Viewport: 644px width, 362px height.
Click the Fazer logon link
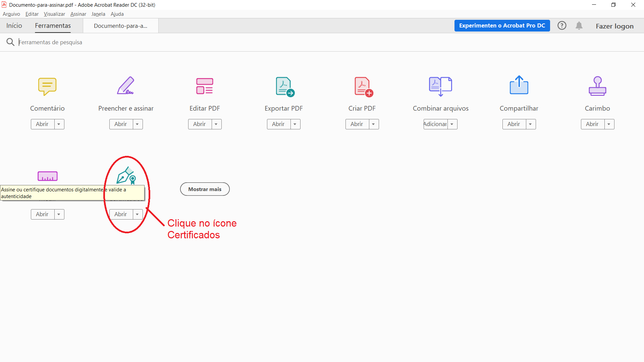(x=614, y=26)
